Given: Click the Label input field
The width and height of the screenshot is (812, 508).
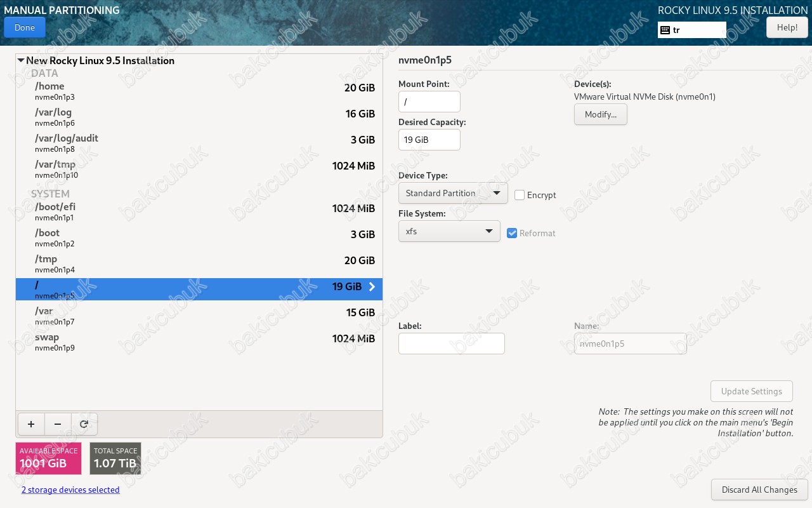Looking at the screenshot, I should coord(452,344).
